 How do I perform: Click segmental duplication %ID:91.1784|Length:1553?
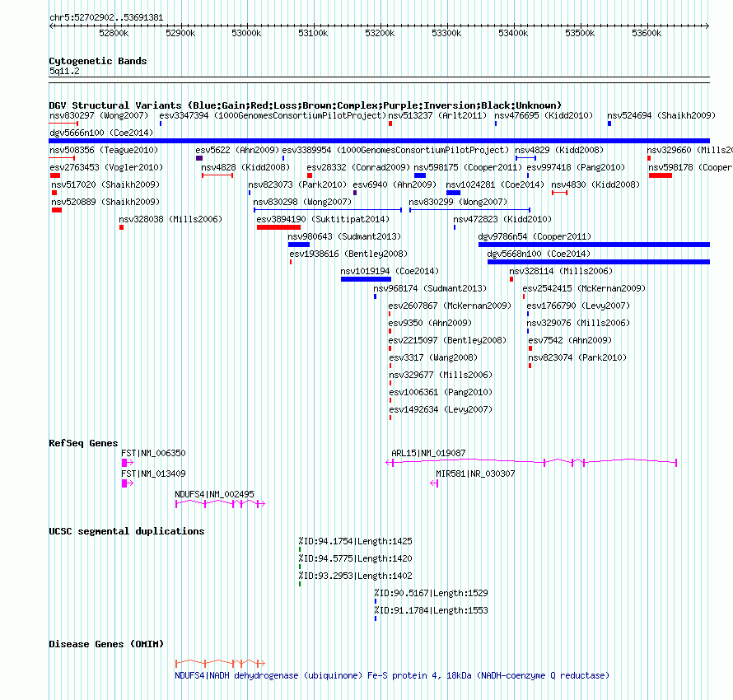(x=431, y=610)
